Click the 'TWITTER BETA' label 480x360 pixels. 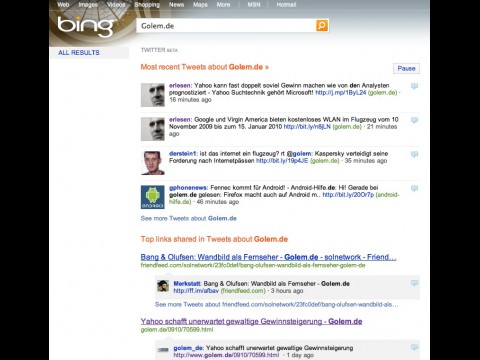tap(159, 50)
